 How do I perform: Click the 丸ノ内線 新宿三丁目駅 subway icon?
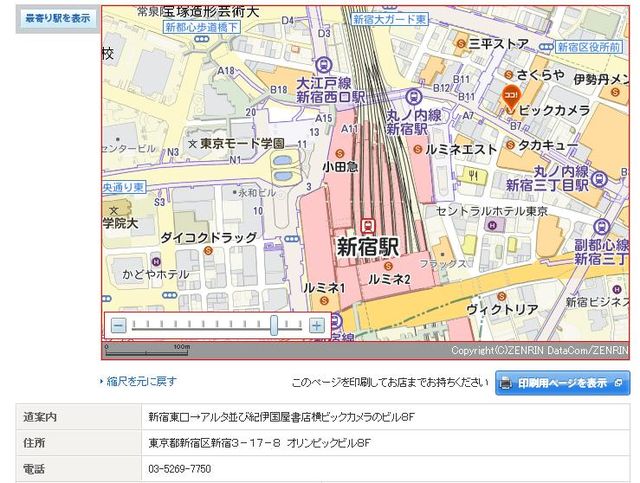click(x=598, y=178)
